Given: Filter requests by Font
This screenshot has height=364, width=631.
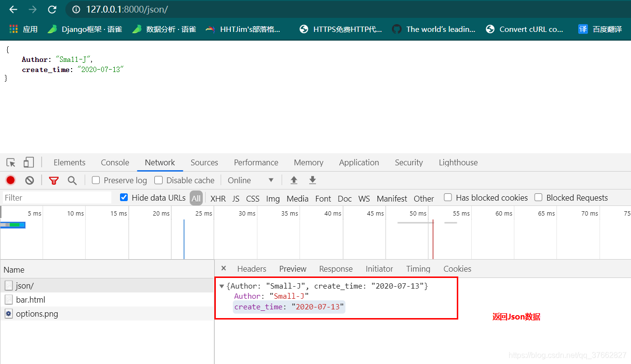Looking at the screenshot, I should (323, 198).
